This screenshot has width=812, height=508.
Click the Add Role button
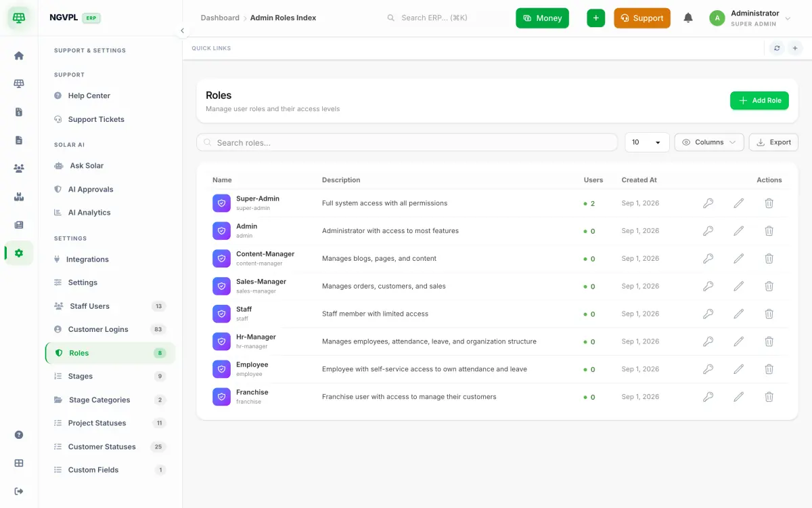pos(759,100)
